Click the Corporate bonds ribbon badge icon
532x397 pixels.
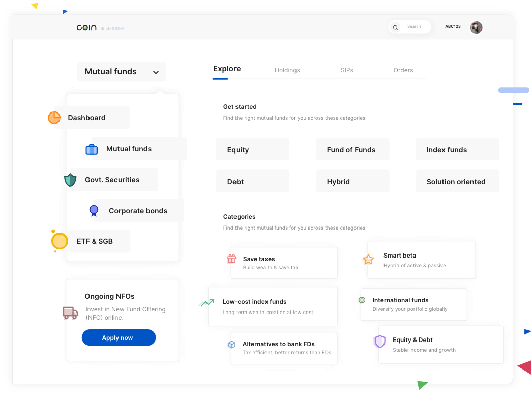click(94, 211)
